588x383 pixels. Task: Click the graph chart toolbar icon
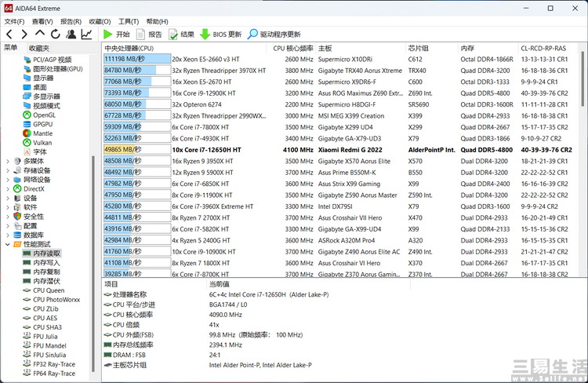coord(86,35)
